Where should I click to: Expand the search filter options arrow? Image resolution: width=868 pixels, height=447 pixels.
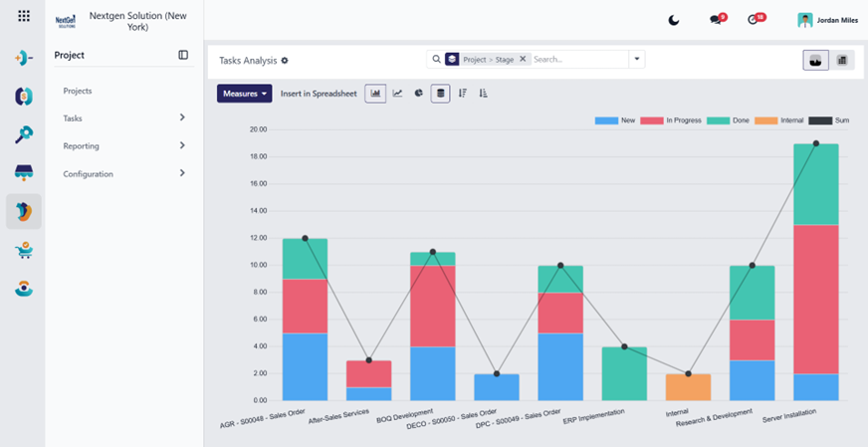coord(637,60)
